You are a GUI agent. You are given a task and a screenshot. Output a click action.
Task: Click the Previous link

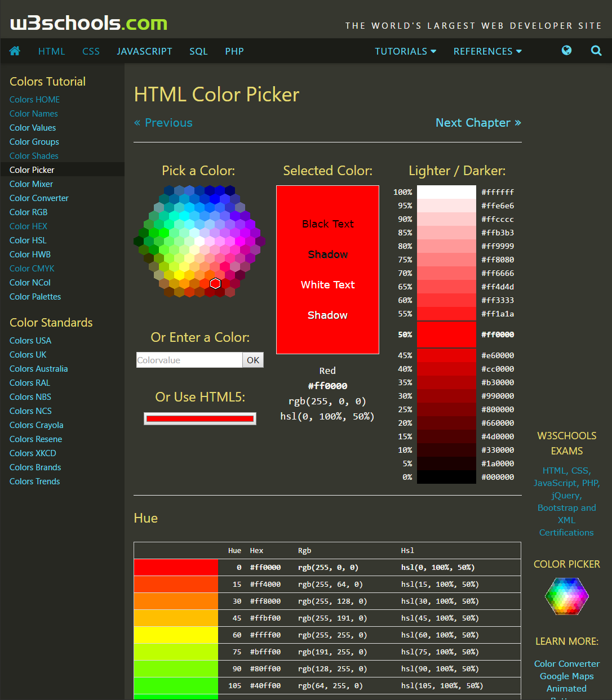click(x=163, y=122)
